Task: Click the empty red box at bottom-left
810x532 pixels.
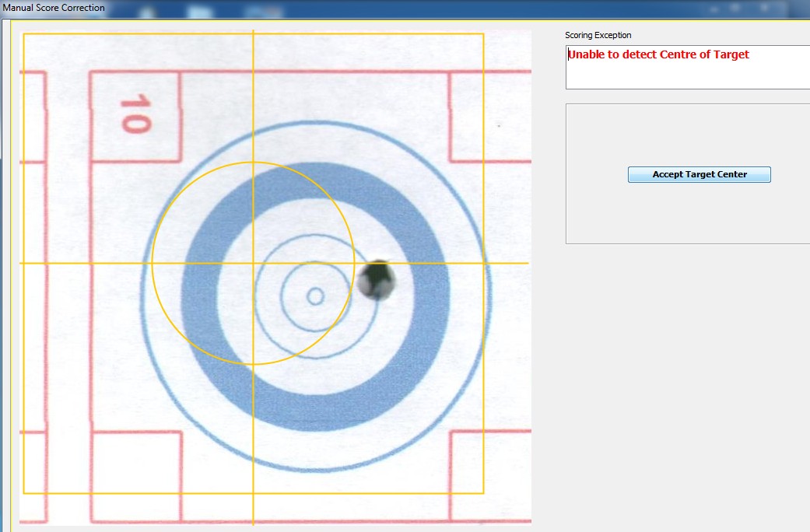Action: 136,476
